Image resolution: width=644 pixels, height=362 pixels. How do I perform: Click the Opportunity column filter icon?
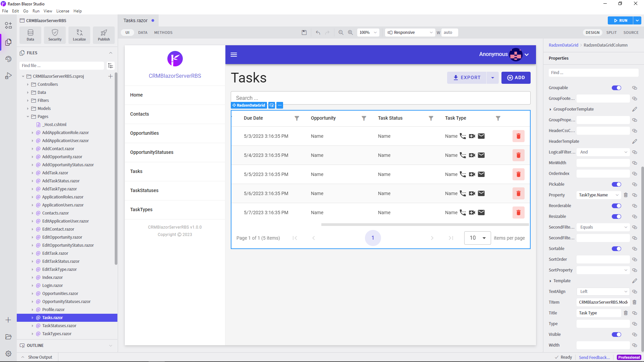tap(364, 118)
